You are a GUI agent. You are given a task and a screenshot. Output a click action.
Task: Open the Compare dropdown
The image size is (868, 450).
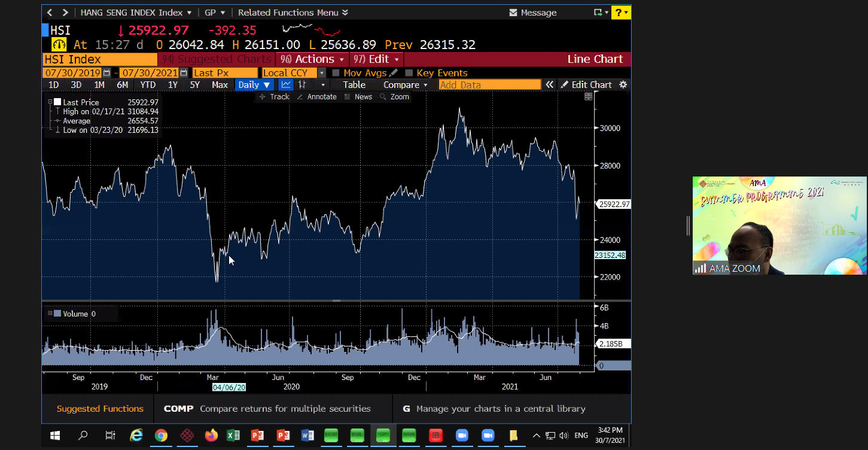point(406,85)
